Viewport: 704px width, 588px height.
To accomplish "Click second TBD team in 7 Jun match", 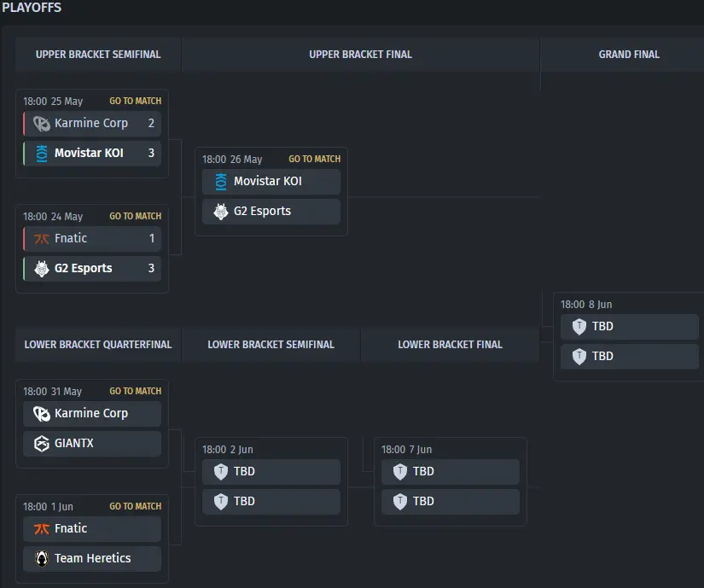I will 451,501.
